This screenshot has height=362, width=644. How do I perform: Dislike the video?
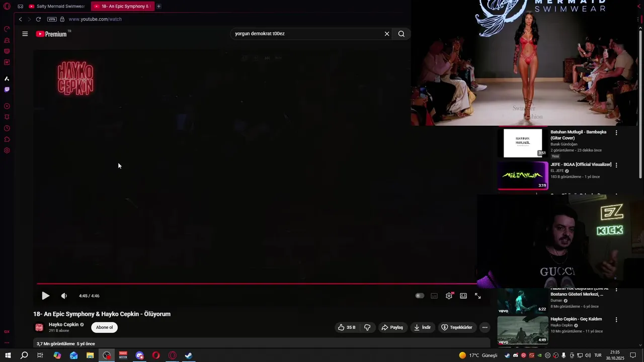coord(367,327)
